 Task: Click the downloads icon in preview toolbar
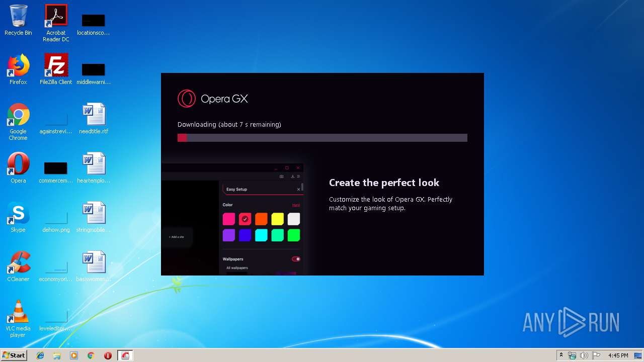point(293,176)
